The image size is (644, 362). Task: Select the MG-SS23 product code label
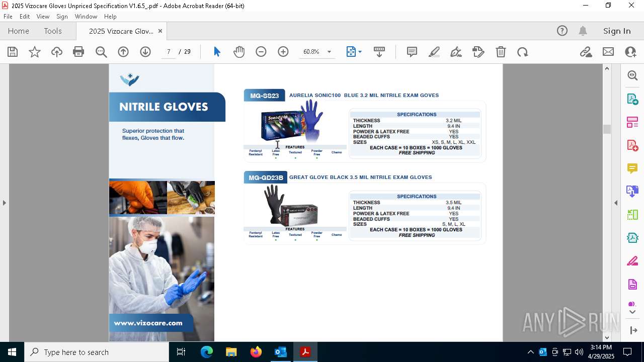[264, 96]
